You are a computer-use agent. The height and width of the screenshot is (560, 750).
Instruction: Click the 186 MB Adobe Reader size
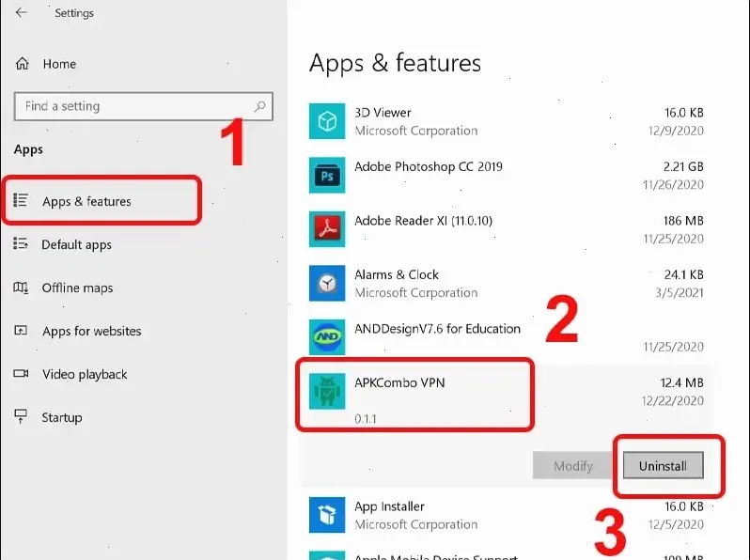click(683, 221)
